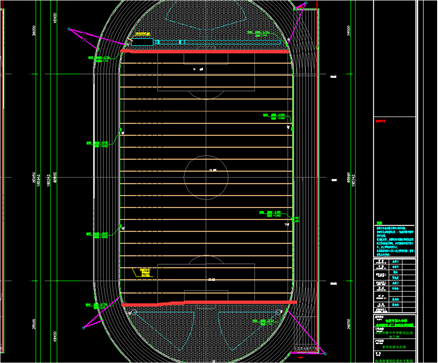Image resolution: width=438 pixels, height=363 pixels.
Task: Click the bottom penalty area rectangle outline
Action: coord(206,283)
